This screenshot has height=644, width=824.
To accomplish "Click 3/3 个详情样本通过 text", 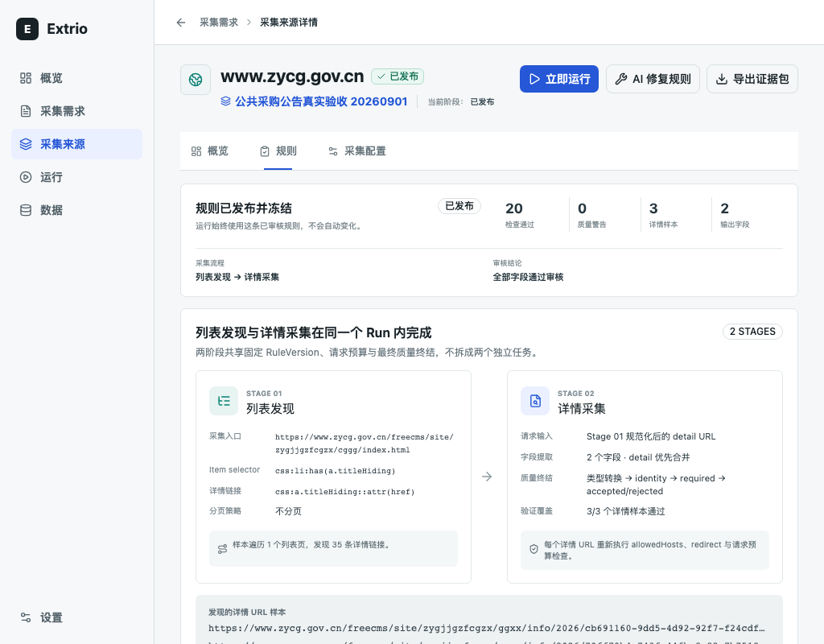I will (x=626, y=511).
